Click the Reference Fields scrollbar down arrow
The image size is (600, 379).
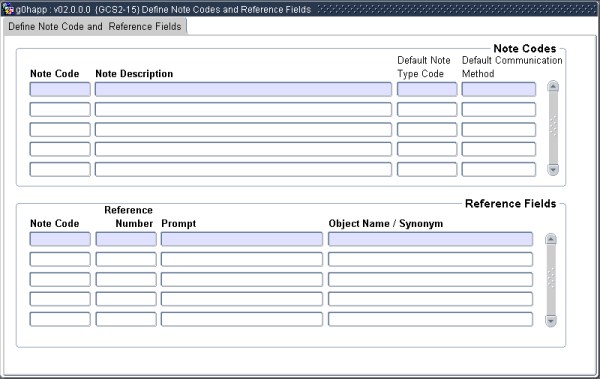551,321
